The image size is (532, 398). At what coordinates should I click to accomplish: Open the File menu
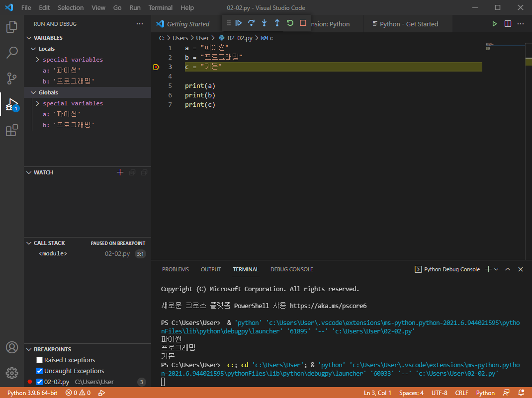(x=26, y=7)
